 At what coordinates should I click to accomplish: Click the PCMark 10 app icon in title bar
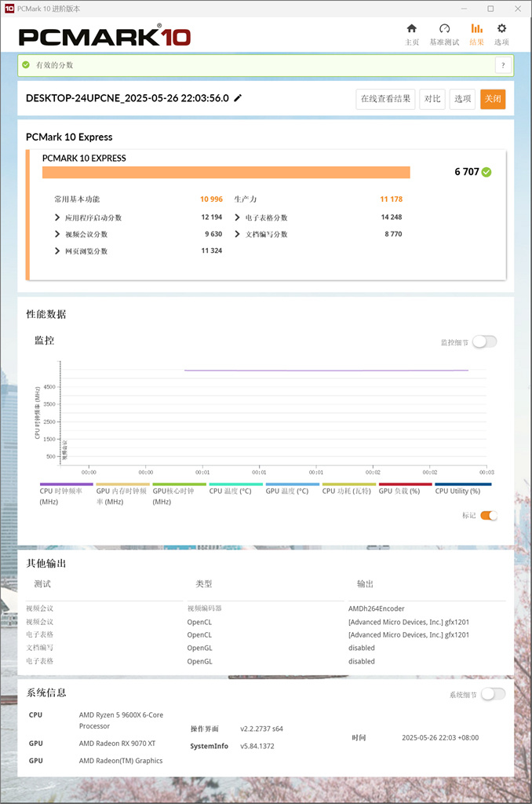coord(9,8)
